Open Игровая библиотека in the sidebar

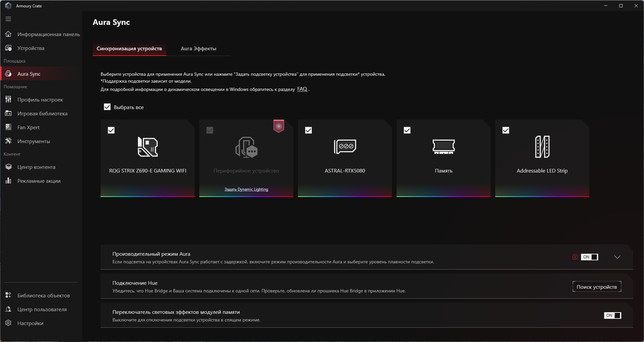(x=42, y=113)
